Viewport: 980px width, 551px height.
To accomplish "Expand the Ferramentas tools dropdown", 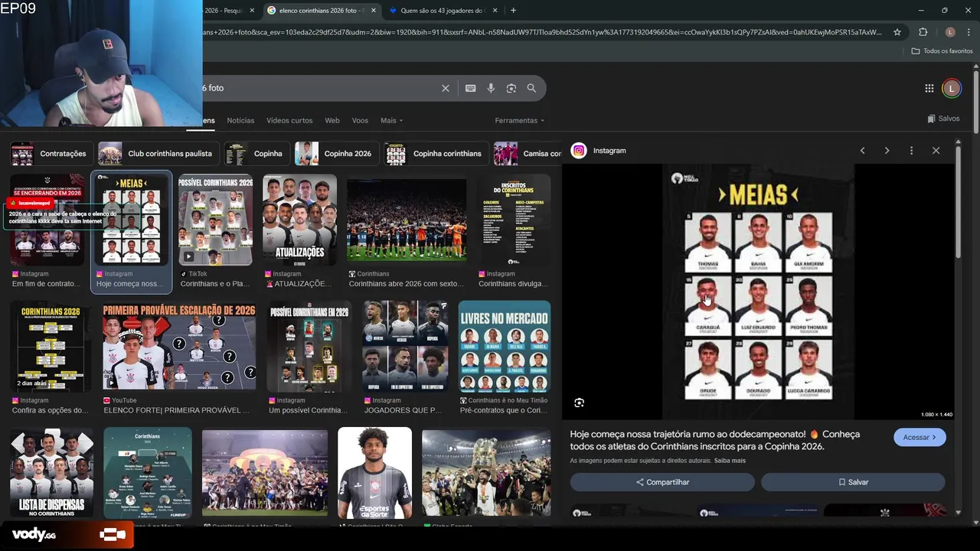I will tap(520, 121).
